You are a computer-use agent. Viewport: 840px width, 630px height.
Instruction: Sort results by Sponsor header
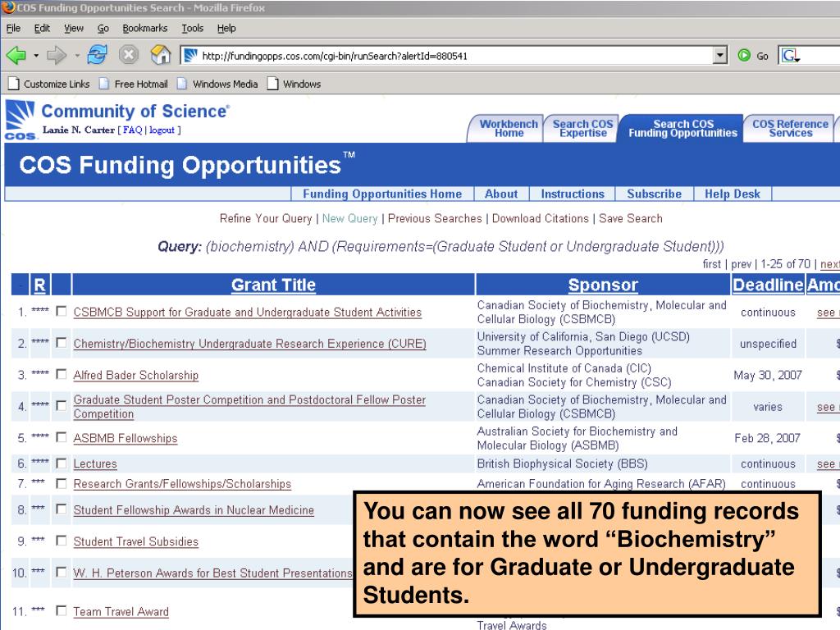coord(603,285)
